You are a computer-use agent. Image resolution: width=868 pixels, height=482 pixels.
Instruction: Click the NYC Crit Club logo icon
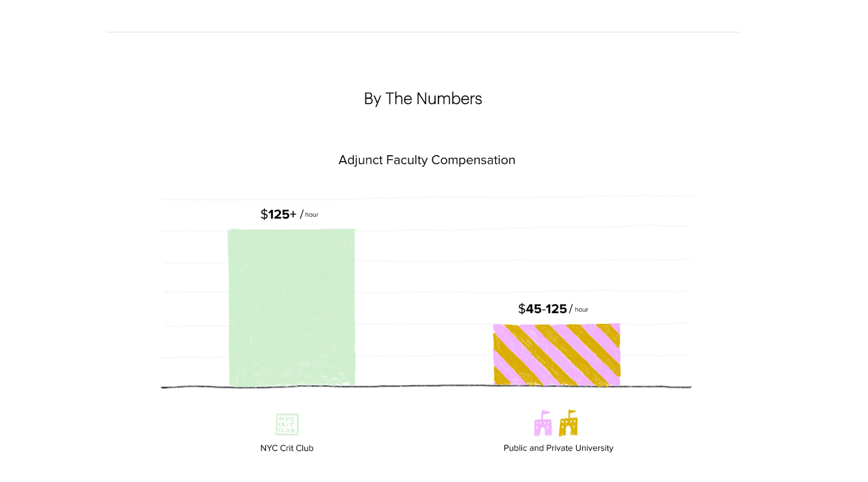(287, 424)
